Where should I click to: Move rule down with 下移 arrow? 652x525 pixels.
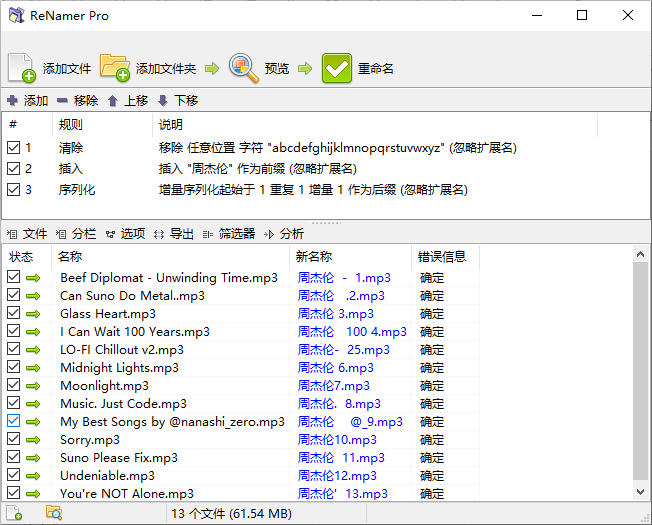(x=163, y=101)
